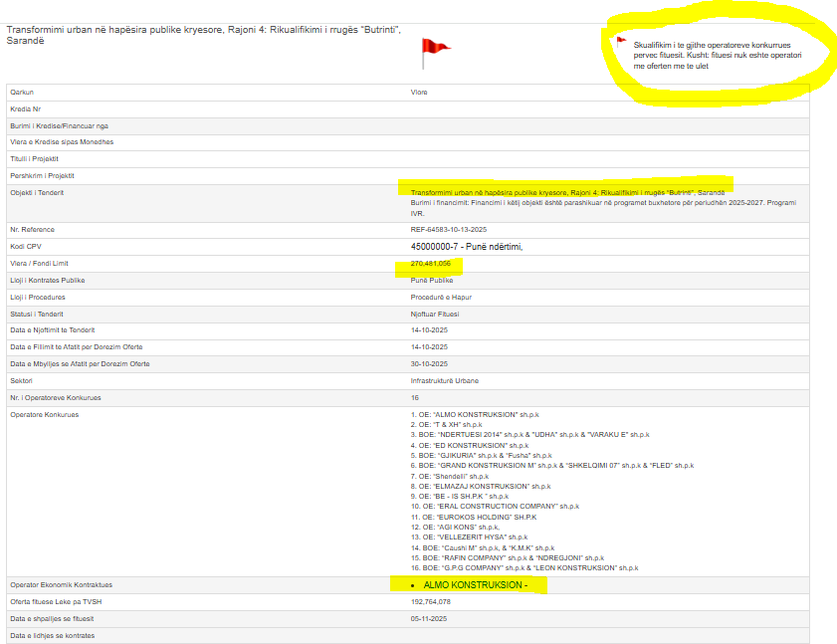Screen dimensions: 837x644
Task: Click competitor 16 G.P.G COMPANY entry
Action: point(523,567)
